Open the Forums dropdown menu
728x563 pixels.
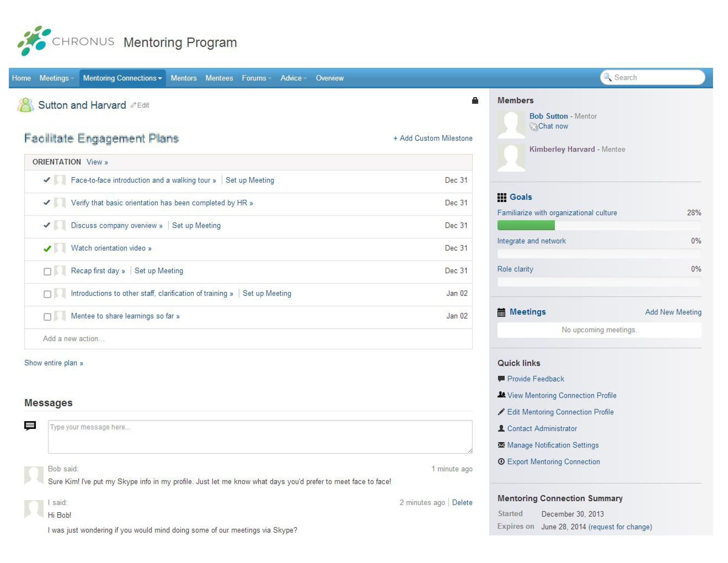click(x=257, y=78)
